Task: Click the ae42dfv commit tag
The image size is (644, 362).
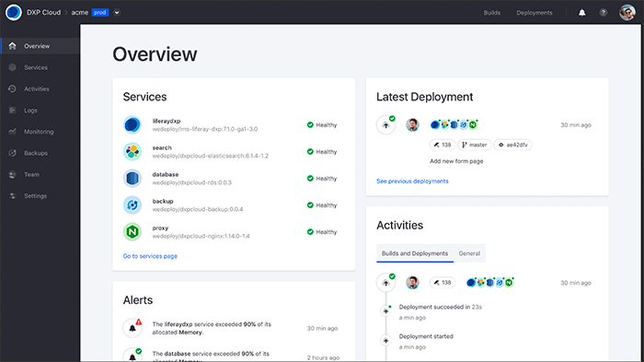Action: pyautogui.click(x=512, y=145)
